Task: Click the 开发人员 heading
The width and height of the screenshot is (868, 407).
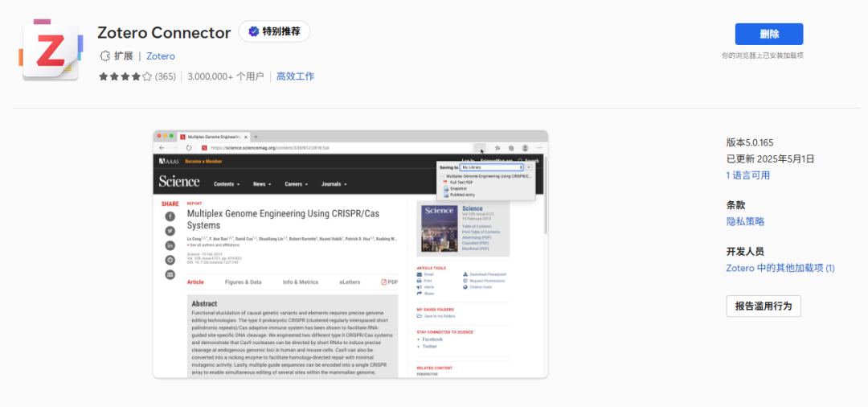Action: coord(745,252)
